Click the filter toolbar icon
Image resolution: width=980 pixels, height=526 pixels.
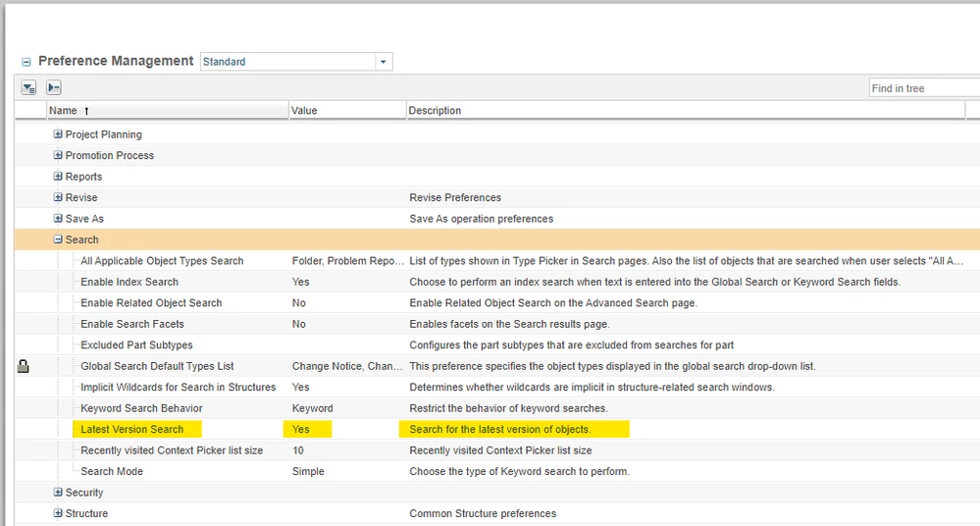pyautogui.click(x=28, y=87)
